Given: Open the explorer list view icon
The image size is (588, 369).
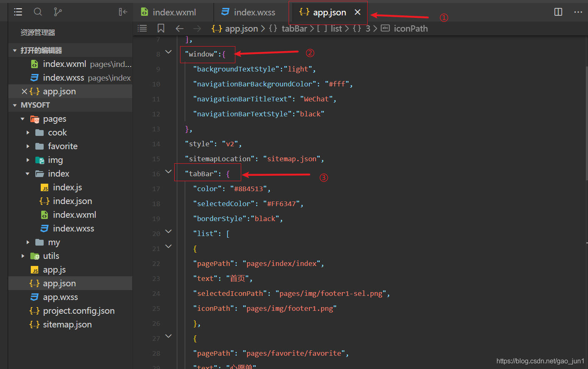Looking at the screenshot, I should point(18,12).
